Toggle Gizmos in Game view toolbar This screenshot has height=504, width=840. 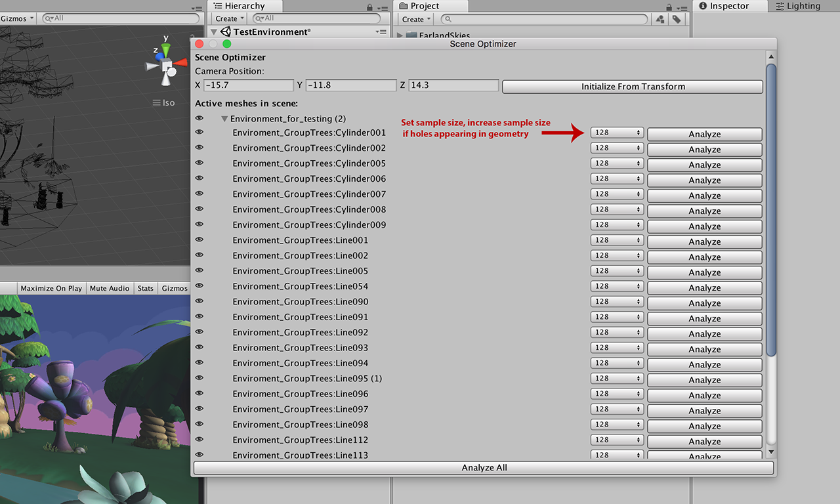tap(175, 288)
